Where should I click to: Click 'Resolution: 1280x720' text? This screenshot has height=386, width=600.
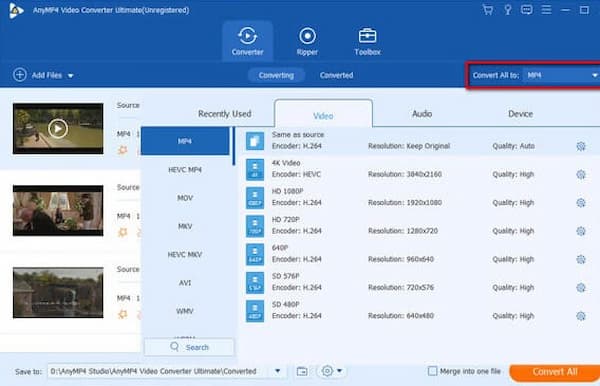pos(403,231)
